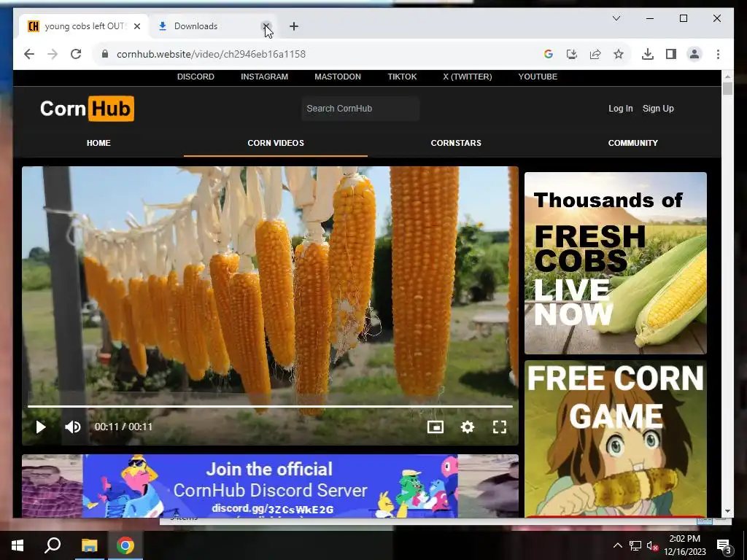The height and width of the screenshot is (560, 747).
Task: Click the 'Thousands of FRESH COBS' ad
Action: click(616, 263)
